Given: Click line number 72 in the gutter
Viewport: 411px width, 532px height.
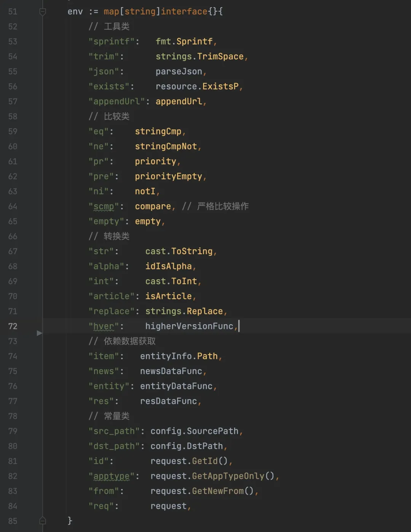Looking at the screenshot, I should point(13,326).
